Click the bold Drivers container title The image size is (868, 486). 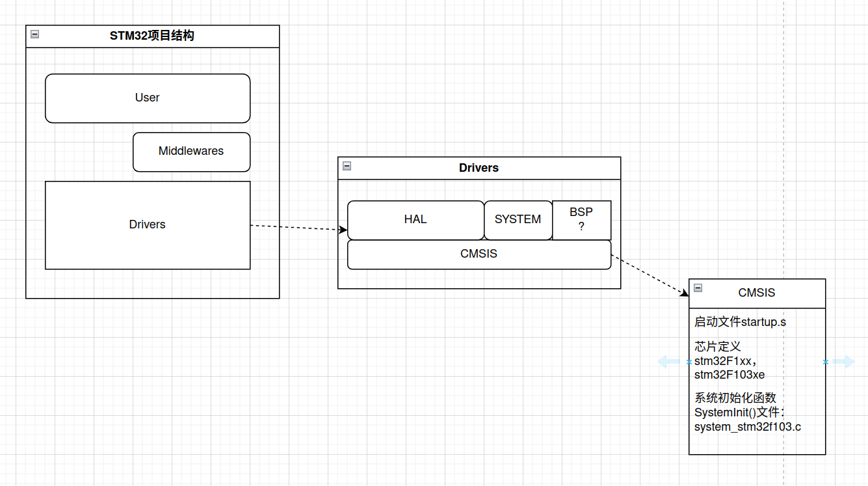pyautogui.click(x=479, y=168)
